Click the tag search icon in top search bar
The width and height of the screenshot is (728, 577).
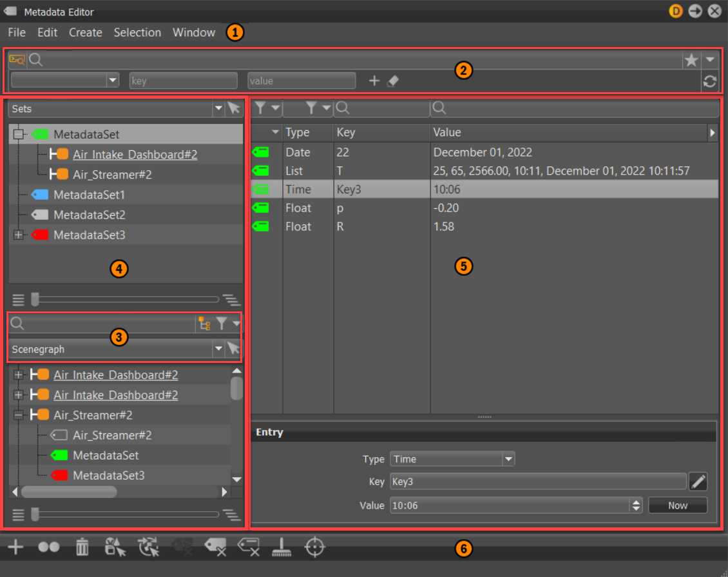pos(17,60)
